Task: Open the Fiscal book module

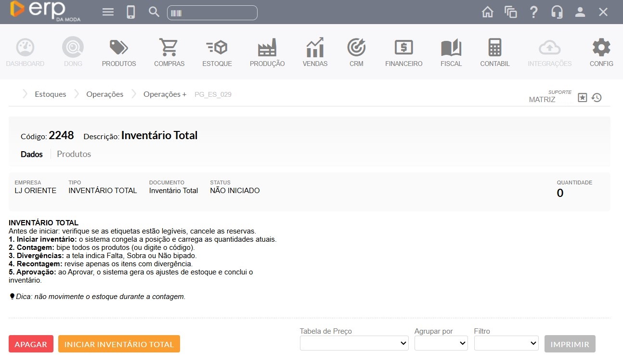Action: (x=451, y=52)
